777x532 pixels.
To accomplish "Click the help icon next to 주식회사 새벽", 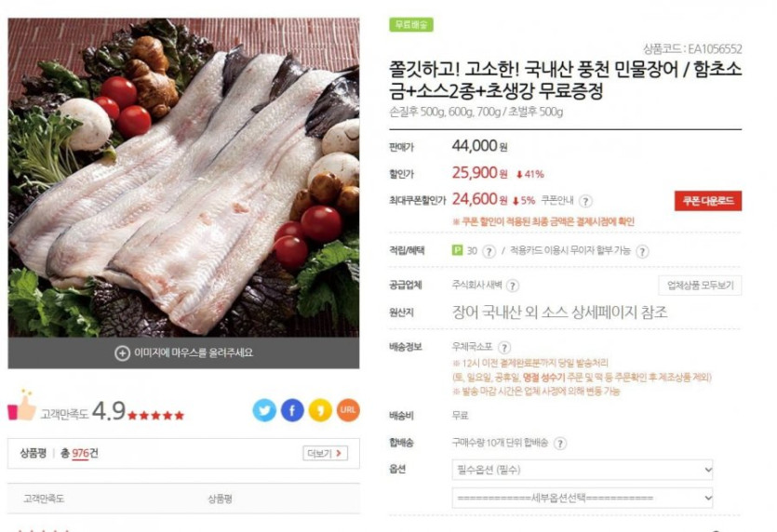I will pyautogui.click(x=513, y=286).
